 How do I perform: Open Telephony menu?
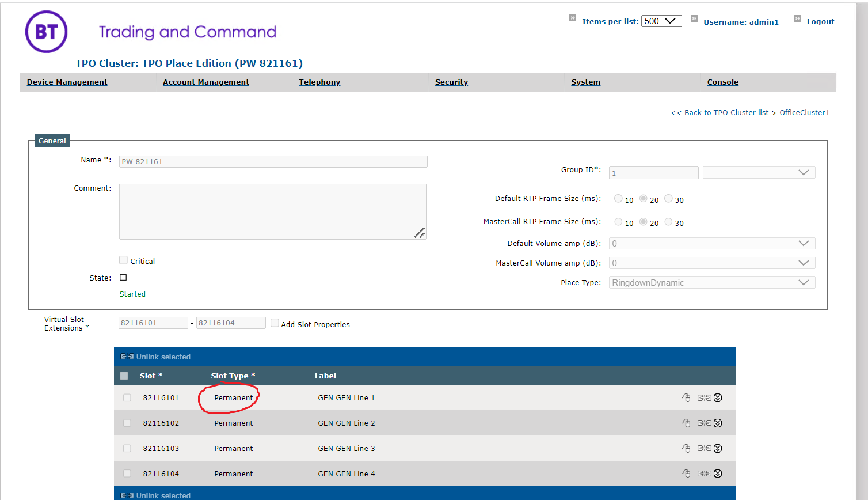pyautogui.click(x=319, y=82)
